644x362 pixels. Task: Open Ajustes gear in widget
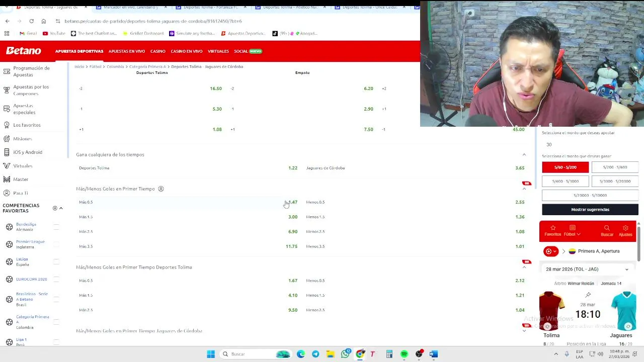click(x=625, y=231)
